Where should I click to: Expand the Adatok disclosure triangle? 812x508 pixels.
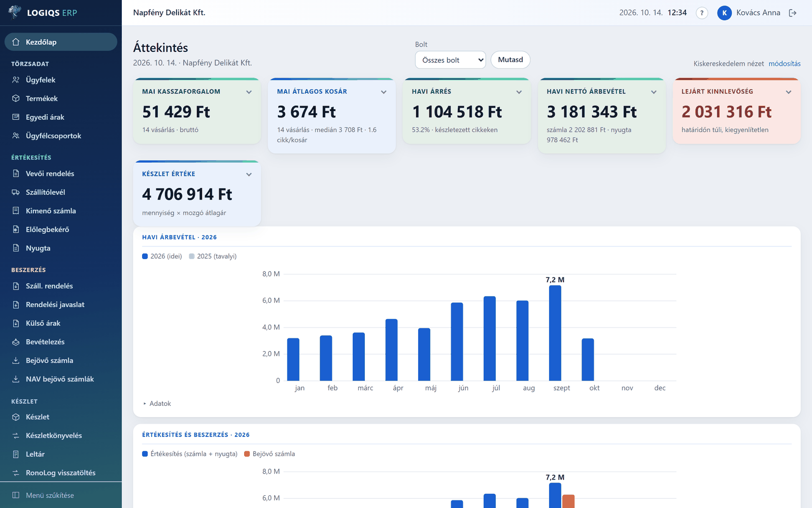pyautogui.click(x=145, y=404)
